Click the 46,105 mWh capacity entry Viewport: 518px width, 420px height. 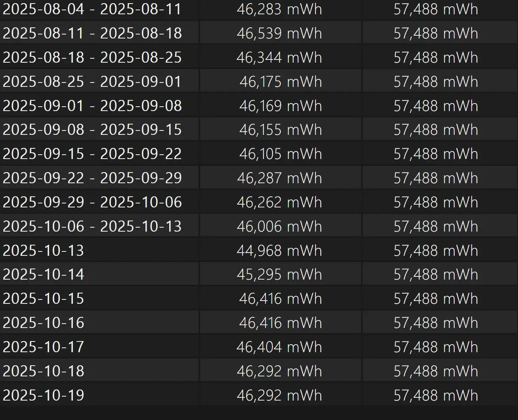(x=280, y=154)
